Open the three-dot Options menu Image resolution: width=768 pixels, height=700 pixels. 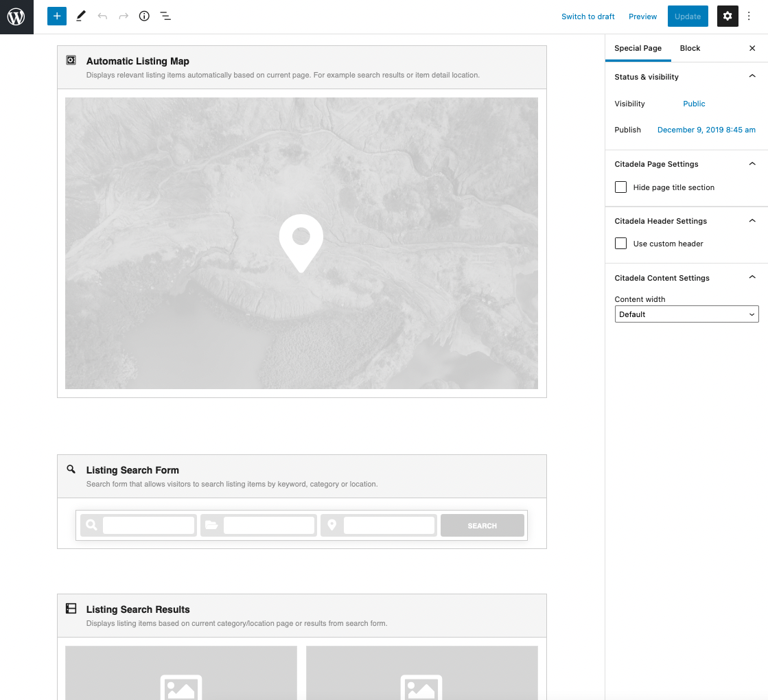(749, 16)
